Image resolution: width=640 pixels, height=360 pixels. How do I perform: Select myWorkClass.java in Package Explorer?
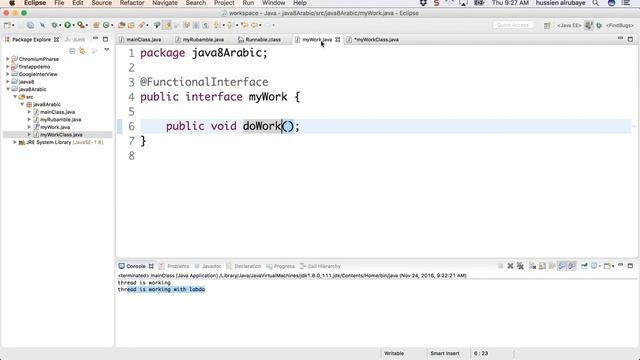pos(61,135)
